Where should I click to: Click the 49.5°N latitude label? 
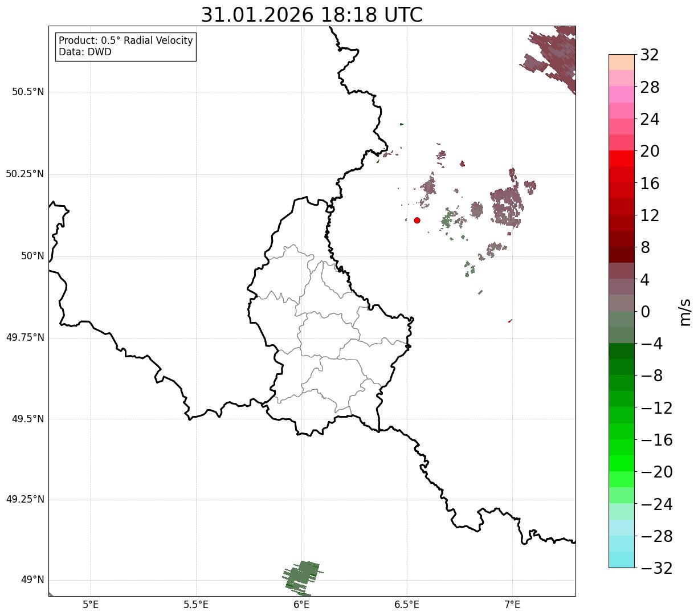pyautogui.click(x=28, y=419)
